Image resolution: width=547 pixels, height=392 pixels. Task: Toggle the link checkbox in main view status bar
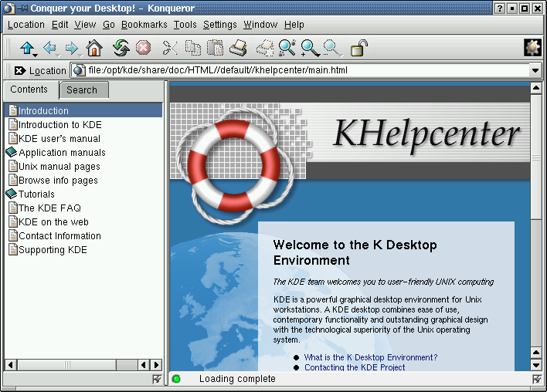pyautogui.click(x=536, y=379)
